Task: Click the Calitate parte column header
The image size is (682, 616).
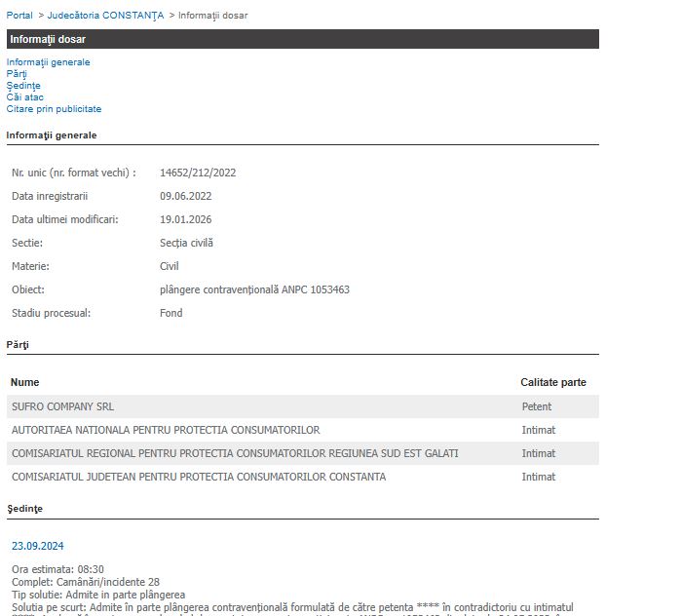Action: [x=553, y=383]
